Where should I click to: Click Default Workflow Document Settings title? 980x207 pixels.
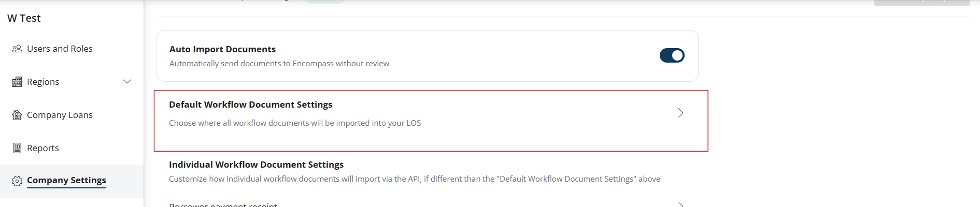[250, 105]
